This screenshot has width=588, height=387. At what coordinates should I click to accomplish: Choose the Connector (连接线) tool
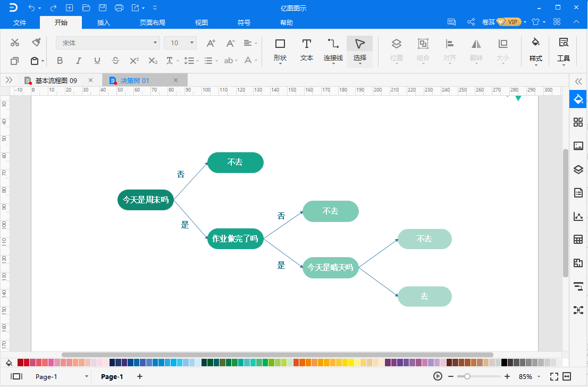pos(333,50)
